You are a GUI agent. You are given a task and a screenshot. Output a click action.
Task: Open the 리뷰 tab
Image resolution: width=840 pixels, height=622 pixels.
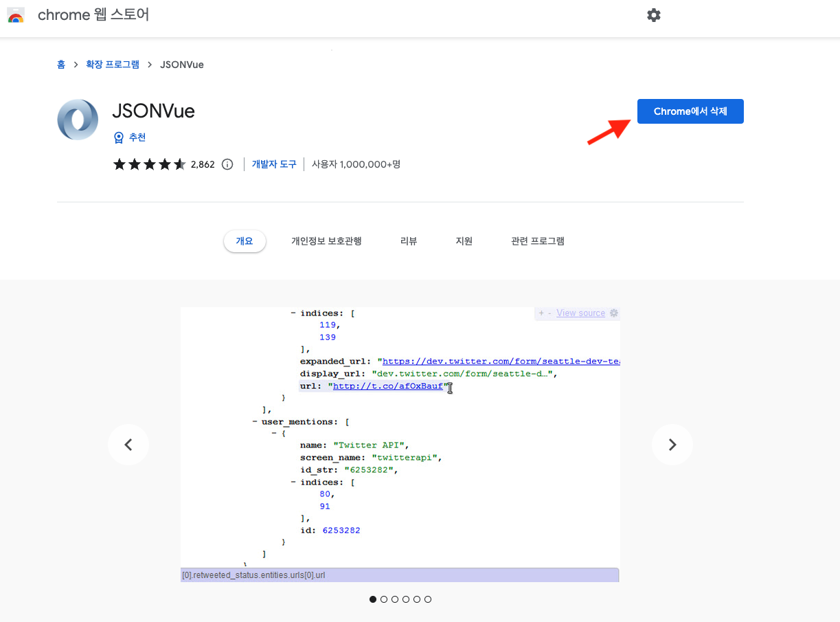pos(409,241)
